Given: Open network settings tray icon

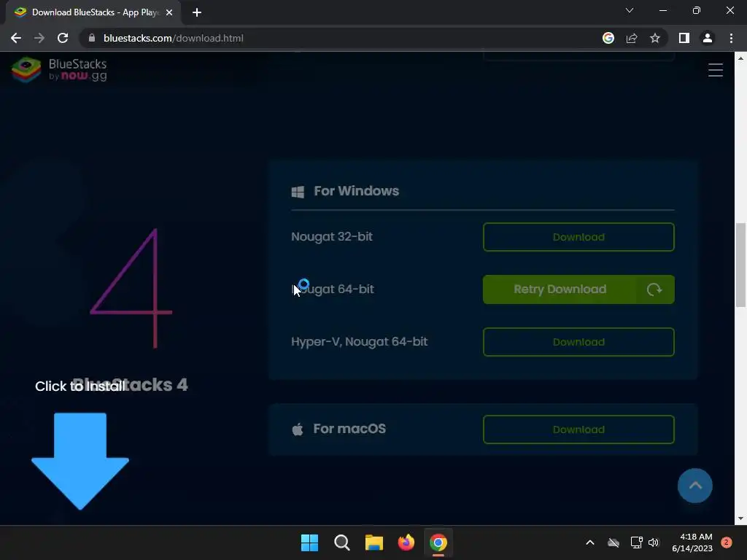Looking at the screenshot, I should pyautogui.click(x=636, y=542).
